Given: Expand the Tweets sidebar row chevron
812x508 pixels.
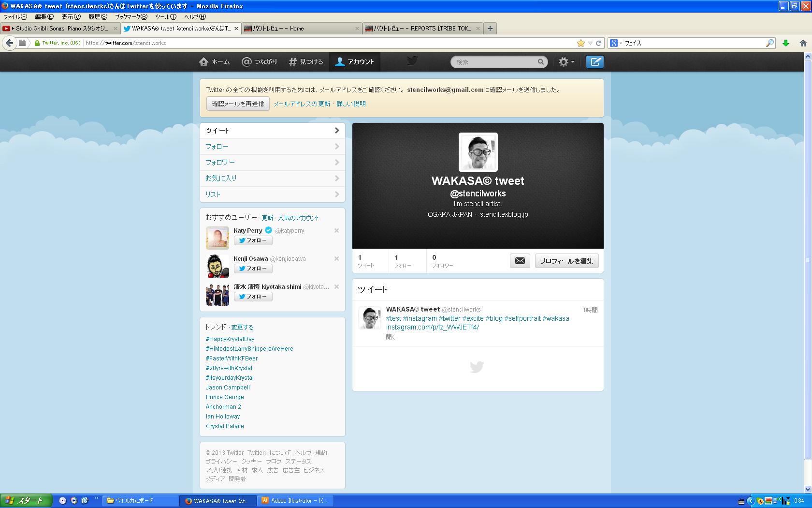Looking at the screenshot, I should (337, 131).
